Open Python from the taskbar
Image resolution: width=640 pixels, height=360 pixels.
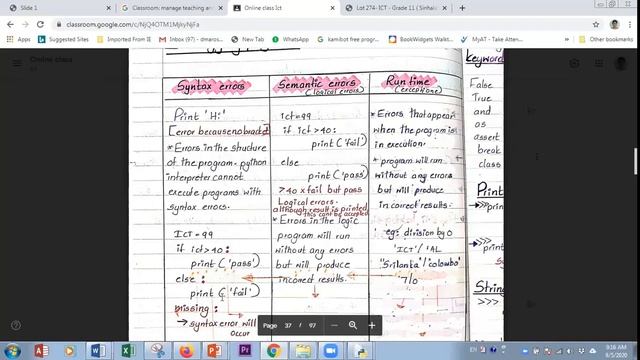coord(360,351)
